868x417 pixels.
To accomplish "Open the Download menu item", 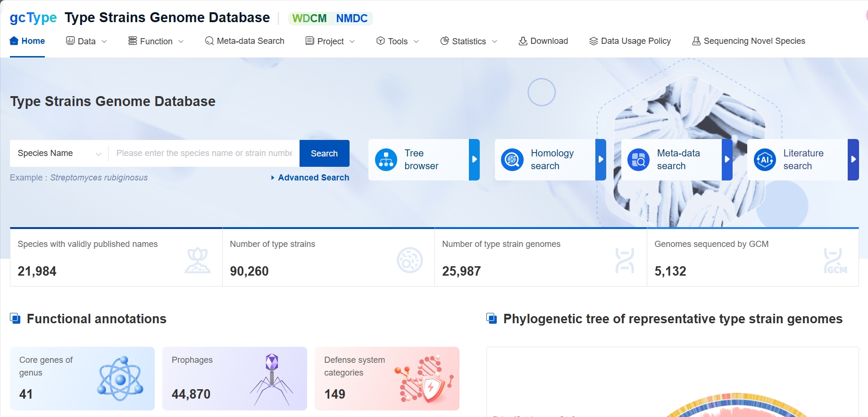I will [543, 41].
